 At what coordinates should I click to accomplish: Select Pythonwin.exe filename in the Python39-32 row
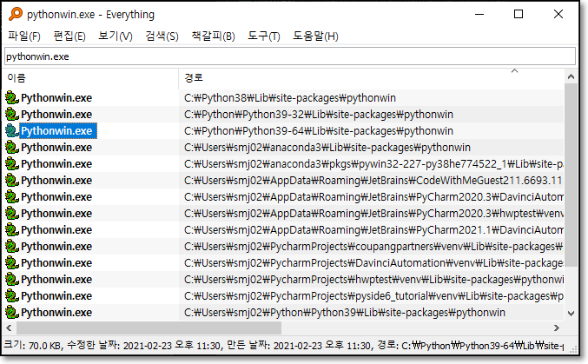(x=56, y=115)
